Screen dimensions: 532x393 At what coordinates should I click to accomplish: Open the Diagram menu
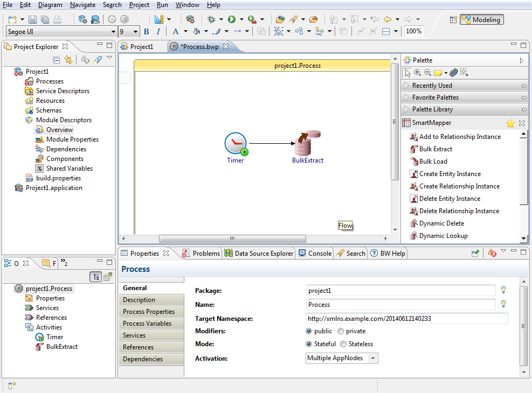pyautogui.click(x=50, y=5)
